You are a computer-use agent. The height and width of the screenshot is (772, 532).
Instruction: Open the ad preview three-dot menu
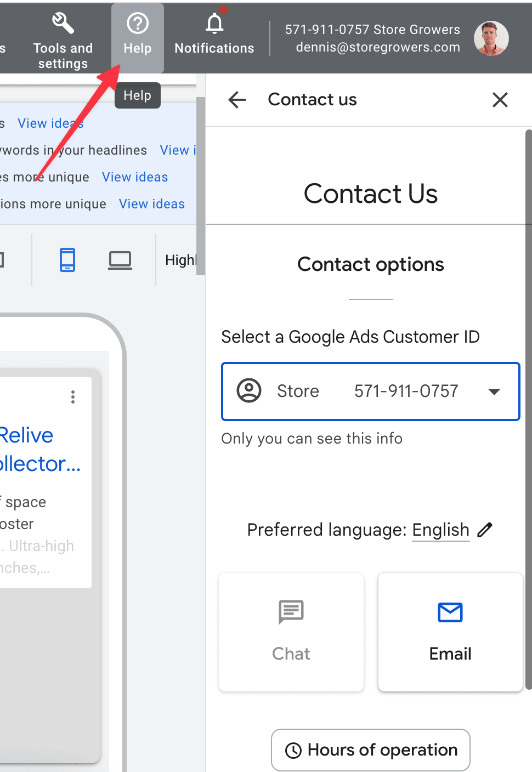[73, 397]
